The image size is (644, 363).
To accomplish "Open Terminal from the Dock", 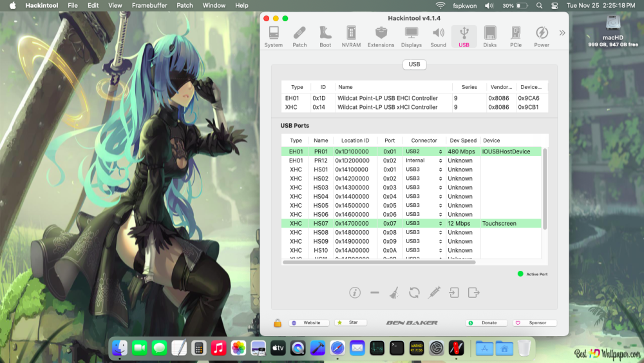I will tap(397, 348).
